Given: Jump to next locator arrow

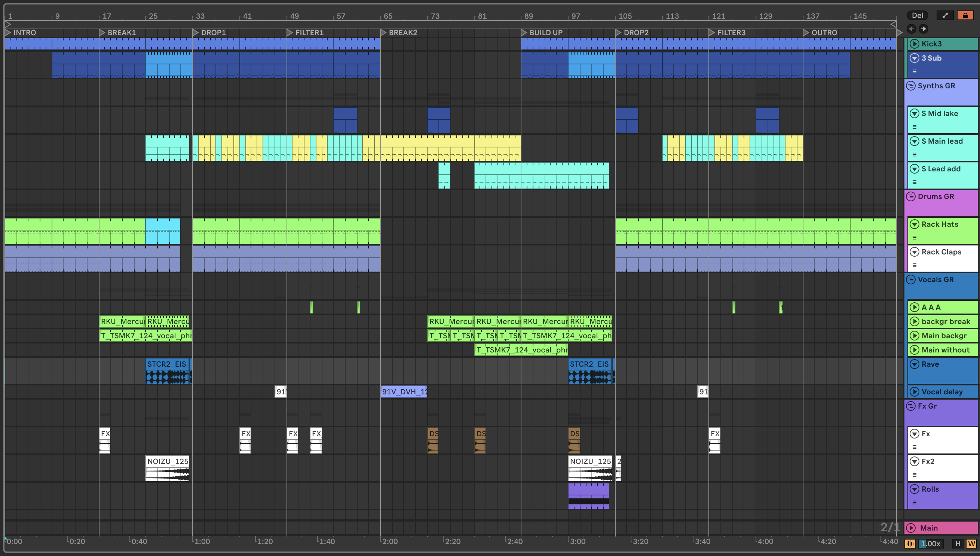Looking at the screenshot, I should point(923,29).
